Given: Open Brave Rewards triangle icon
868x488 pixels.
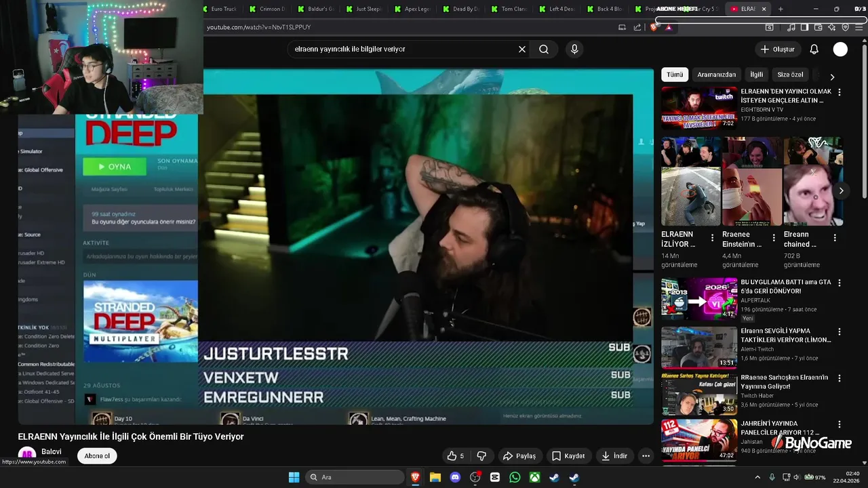Looking at the screenshot, I should [669, 27].
